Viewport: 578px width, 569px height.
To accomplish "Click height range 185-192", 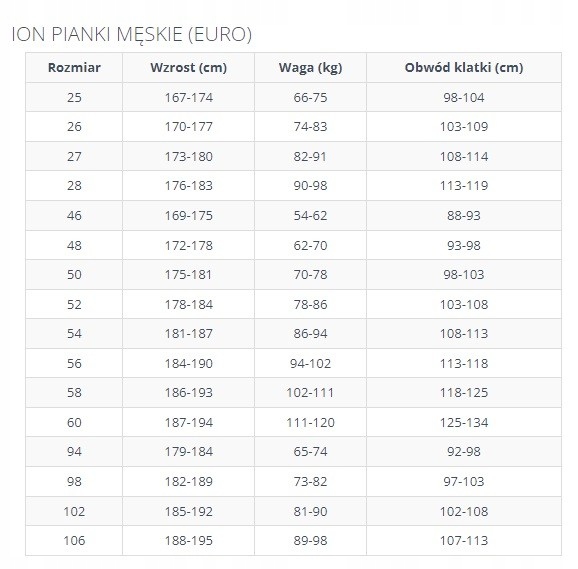I will tap(188, 512).
